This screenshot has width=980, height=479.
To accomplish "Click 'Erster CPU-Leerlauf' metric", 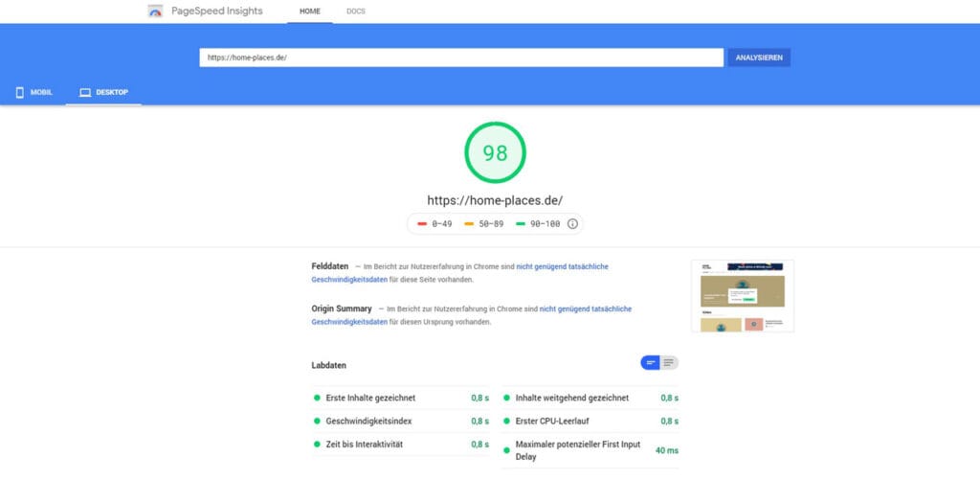I will click(x=590, y=421).
